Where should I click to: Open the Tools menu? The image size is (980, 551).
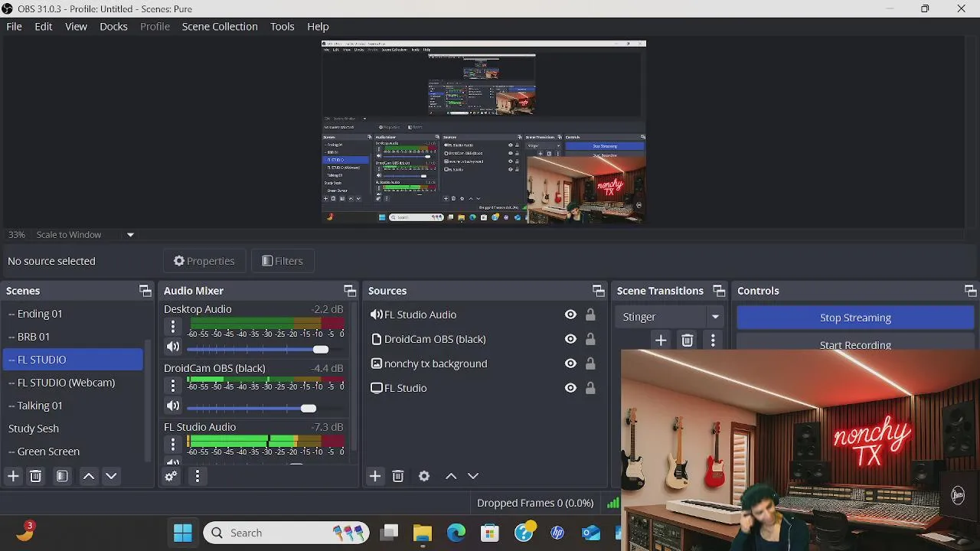[282, 26]
